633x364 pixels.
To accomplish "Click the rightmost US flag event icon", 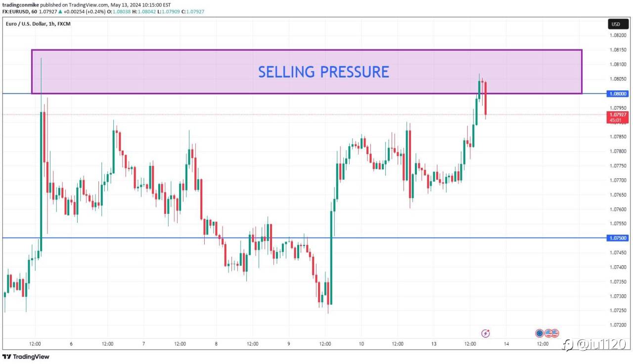I will (x=555, y=333).
